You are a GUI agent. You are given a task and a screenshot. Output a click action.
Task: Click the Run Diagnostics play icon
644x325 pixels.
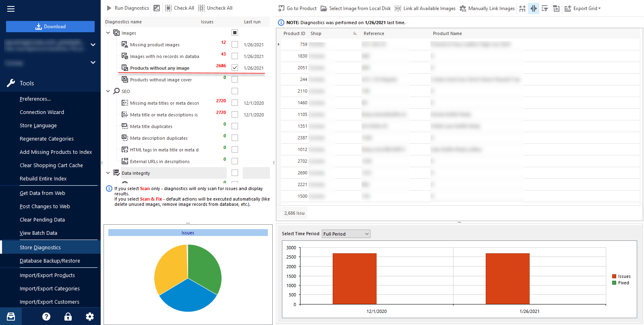(x=109, y=8)
